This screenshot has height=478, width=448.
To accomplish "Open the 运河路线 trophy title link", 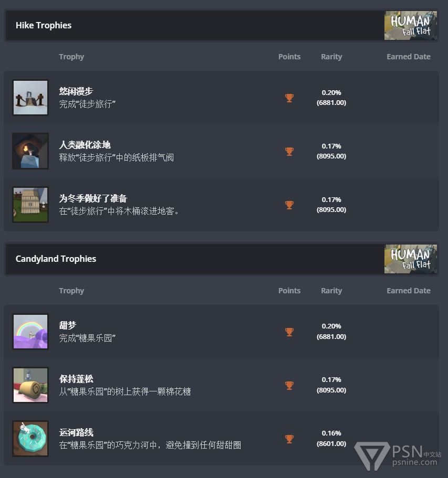I will pos(76,432).
